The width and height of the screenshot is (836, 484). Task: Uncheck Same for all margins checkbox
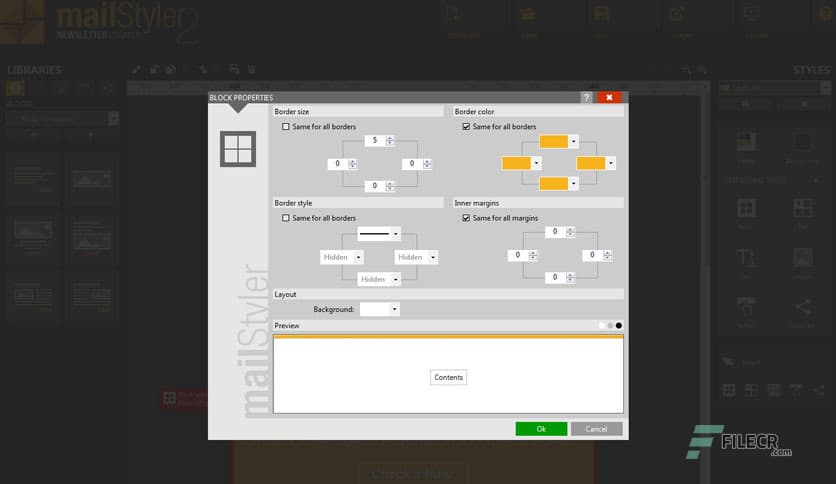coord(466,218)
